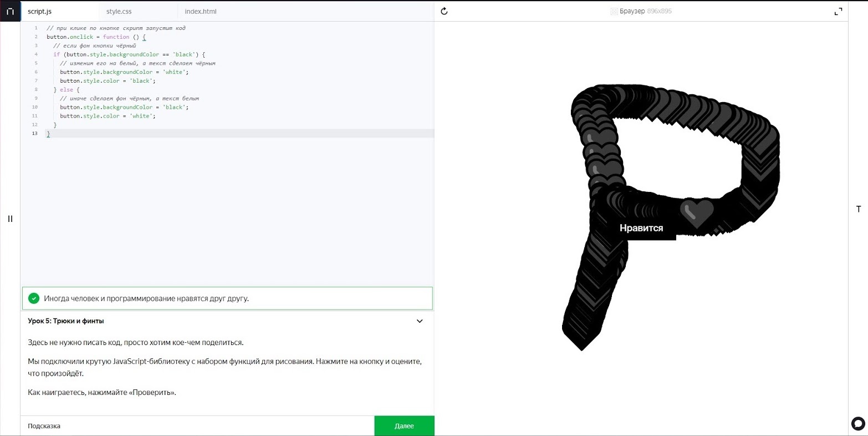Click the button.style.color = 'black' code line
868x436 pixels.
(x=108, y=81)
